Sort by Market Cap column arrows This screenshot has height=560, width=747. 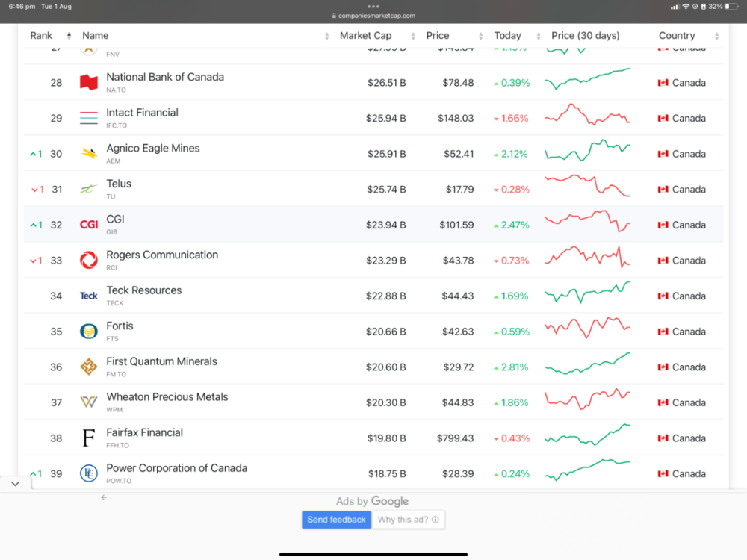click(x=413, y=36)
